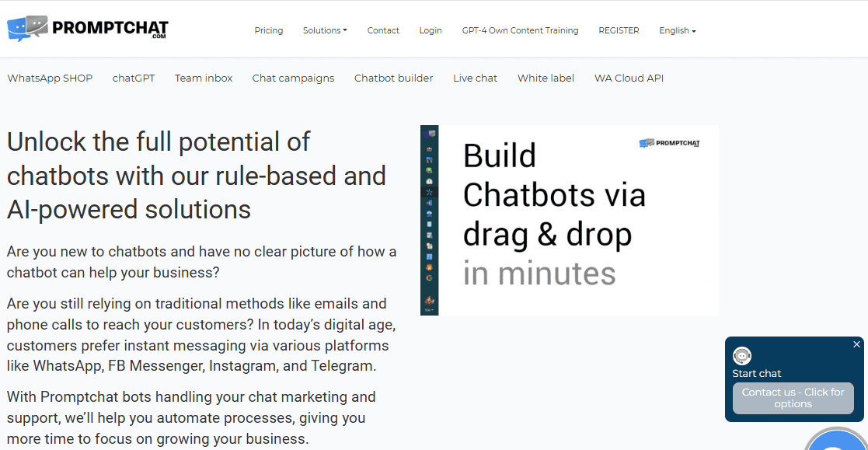
Task: Click the Promptchat logo in the header
Action: coord(88,28)
